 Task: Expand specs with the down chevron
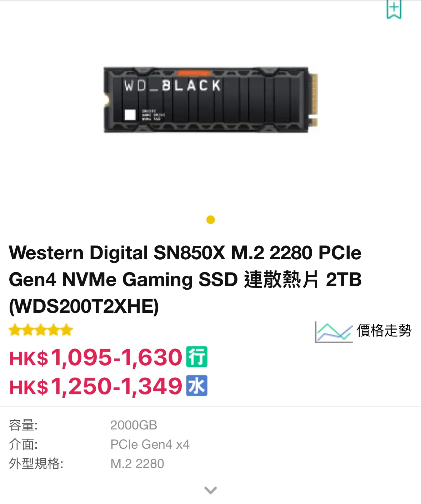click(x=211, y=490)
